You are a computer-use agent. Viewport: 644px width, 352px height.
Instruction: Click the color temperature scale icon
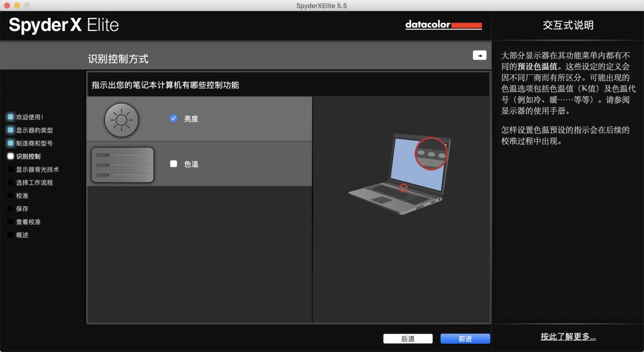(122, 165)
